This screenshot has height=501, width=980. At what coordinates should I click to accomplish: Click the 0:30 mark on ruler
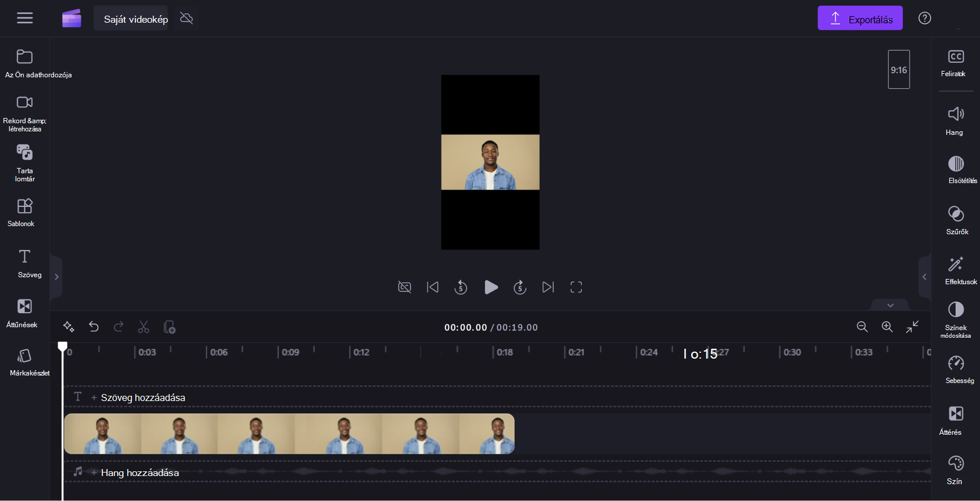(x=792, y=352)
